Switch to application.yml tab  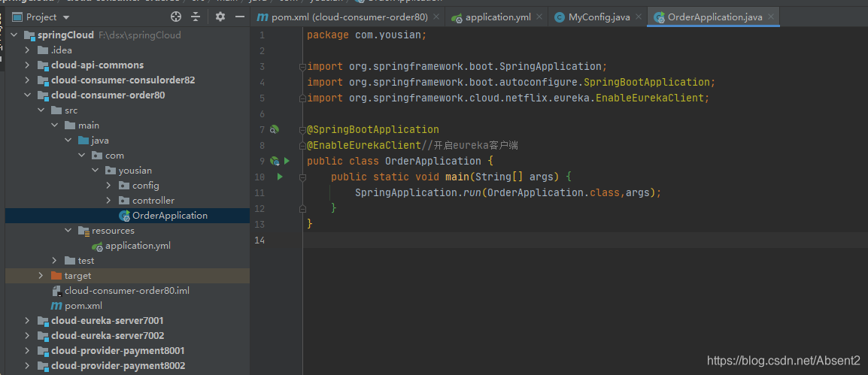point(496,17)
